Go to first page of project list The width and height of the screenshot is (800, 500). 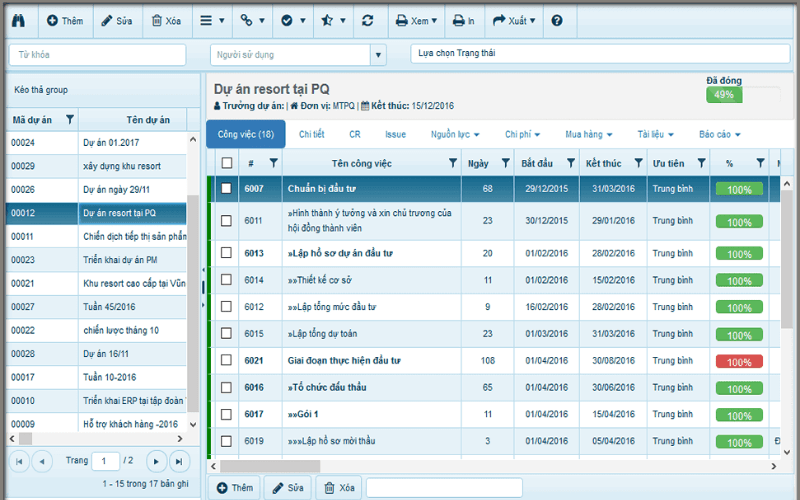[x=19, y=462]
